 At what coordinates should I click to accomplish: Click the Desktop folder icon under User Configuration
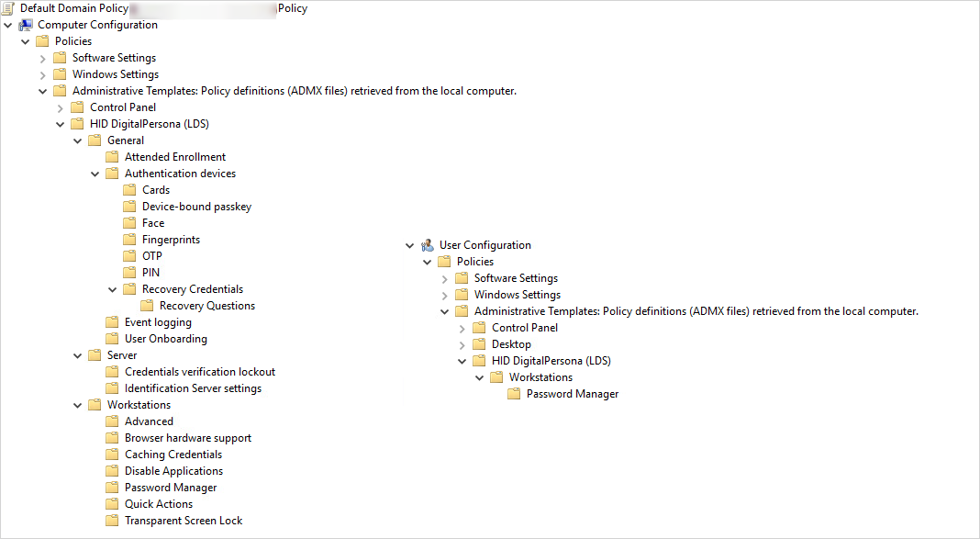click(x=479, y=344)
